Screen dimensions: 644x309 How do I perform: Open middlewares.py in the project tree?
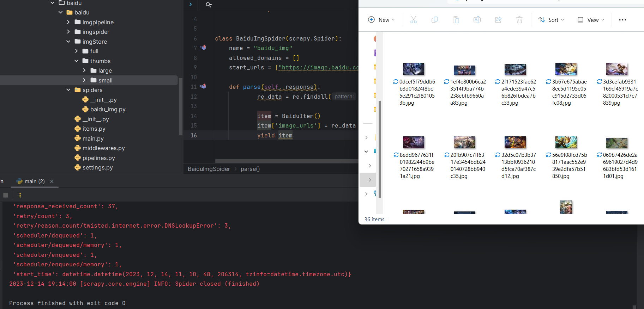click(x=104, y=148)
